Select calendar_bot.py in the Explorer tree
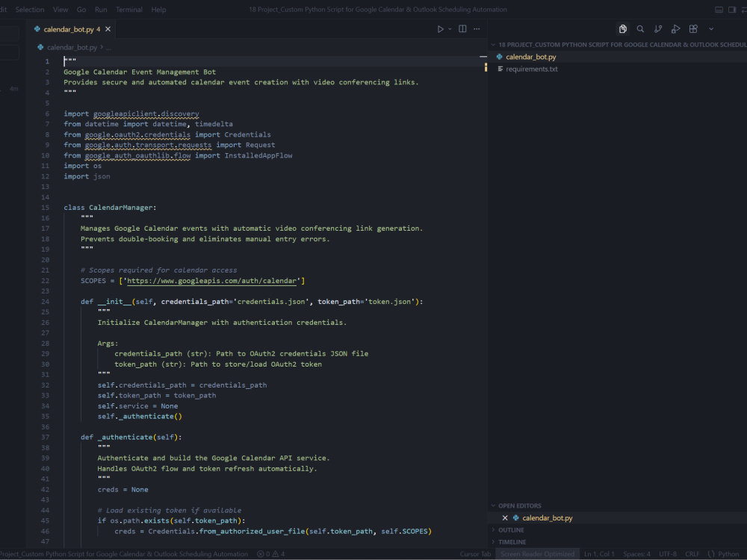This screenshot has height=560, width=747. (618, 57)
